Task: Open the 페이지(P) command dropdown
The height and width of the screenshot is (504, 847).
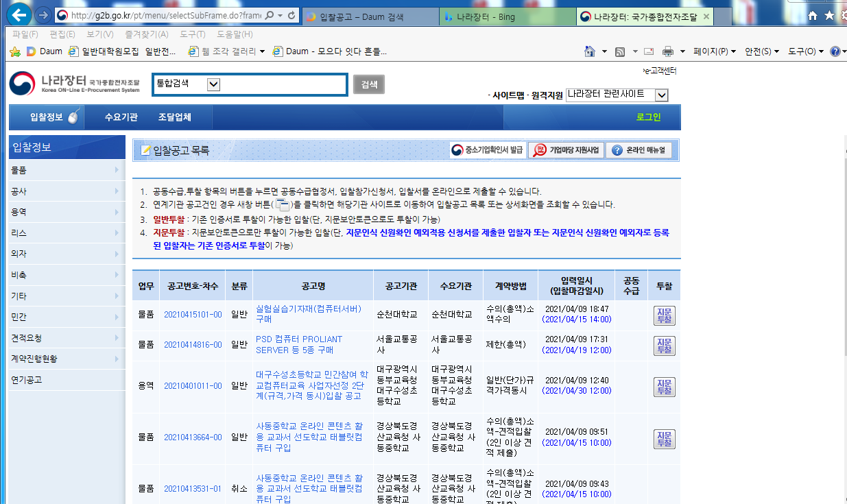Action: [714, 51]
